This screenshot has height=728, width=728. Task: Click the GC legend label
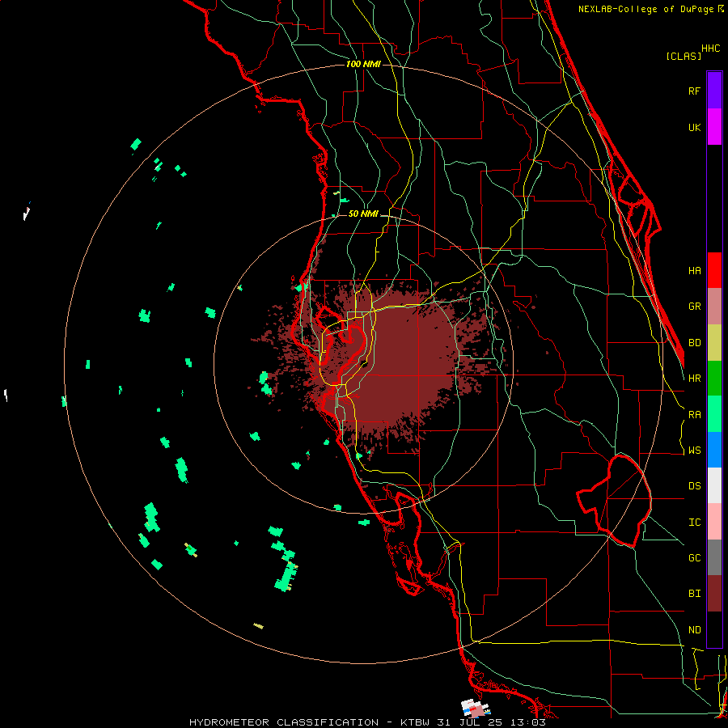point(694,558)
